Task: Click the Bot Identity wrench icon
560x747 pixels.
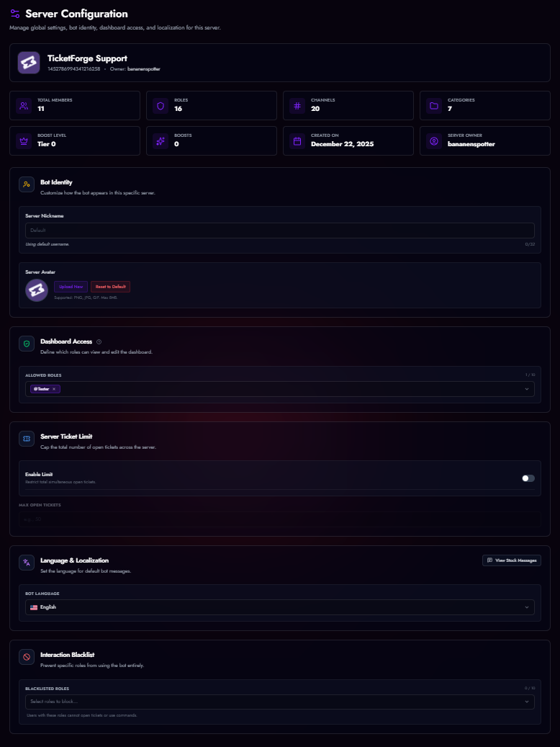Action: [27, 184]
